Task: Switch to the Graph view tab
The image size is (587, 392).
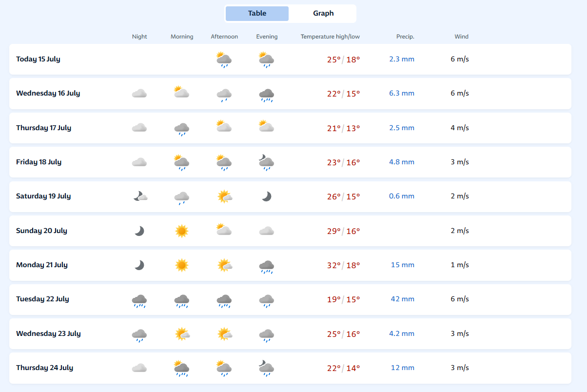Action: 323,14
